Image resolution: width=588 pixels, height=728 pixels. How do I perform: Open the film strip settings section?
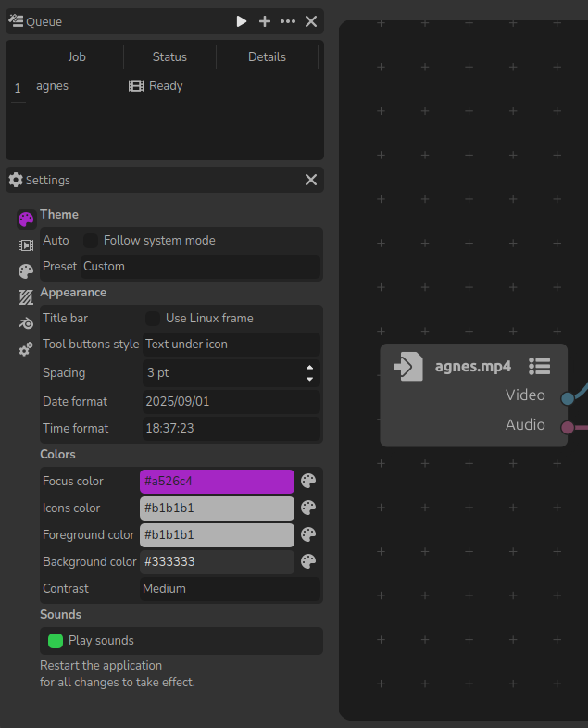26,245
